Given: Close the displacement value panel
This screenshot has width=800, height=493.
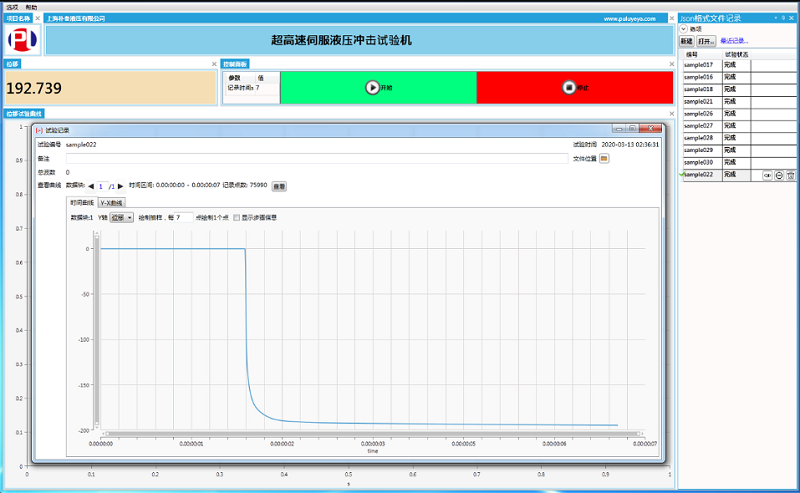Looking at the screenshot, I should tap(214, 64).
